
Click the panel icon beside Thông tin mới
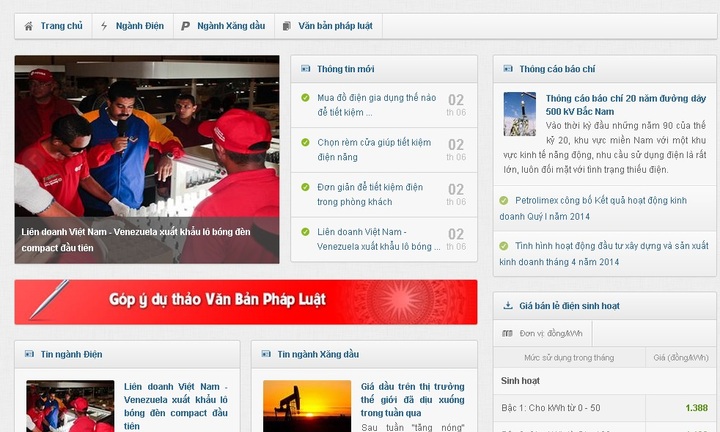click(305, 69)
